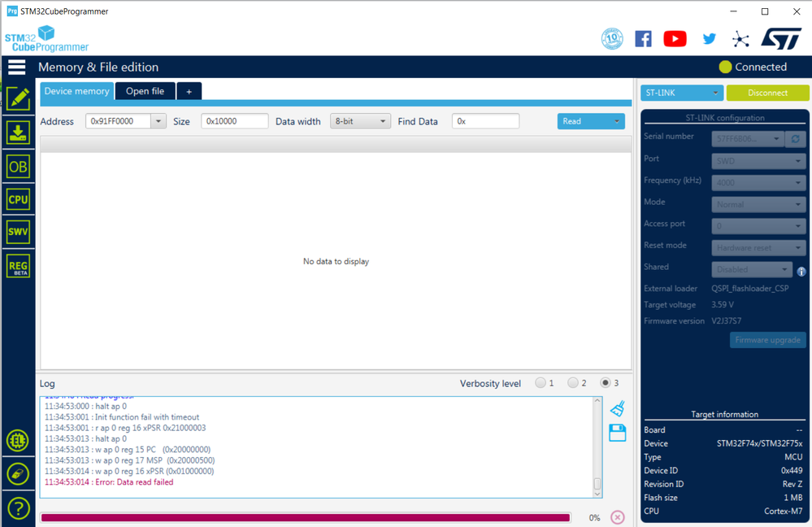The height and width of the screenshot is (527, 812).
Task: Open the ST YouTube channel icon
Action: (675, 39)
